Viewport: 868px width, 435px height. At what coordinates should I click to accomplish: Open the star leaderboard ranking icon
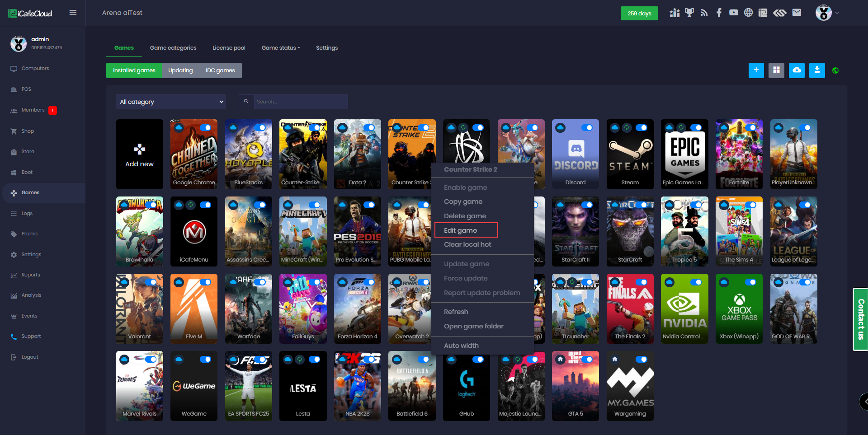click(675, 13)
